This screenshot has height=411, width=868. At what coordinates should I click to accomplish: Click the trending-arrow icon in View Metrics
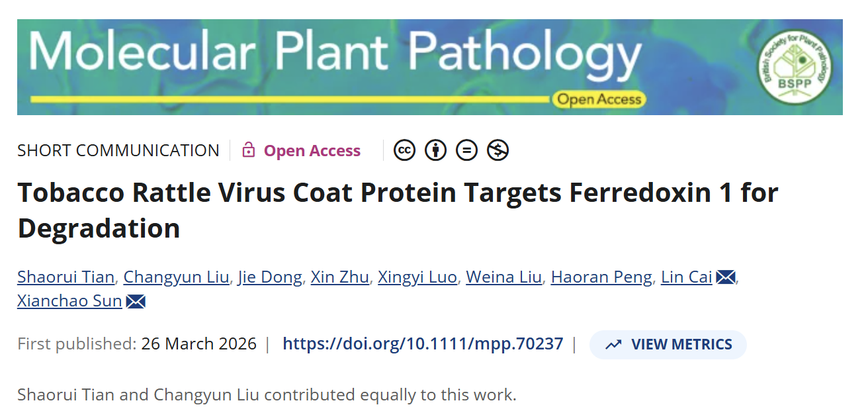(614, 345)
